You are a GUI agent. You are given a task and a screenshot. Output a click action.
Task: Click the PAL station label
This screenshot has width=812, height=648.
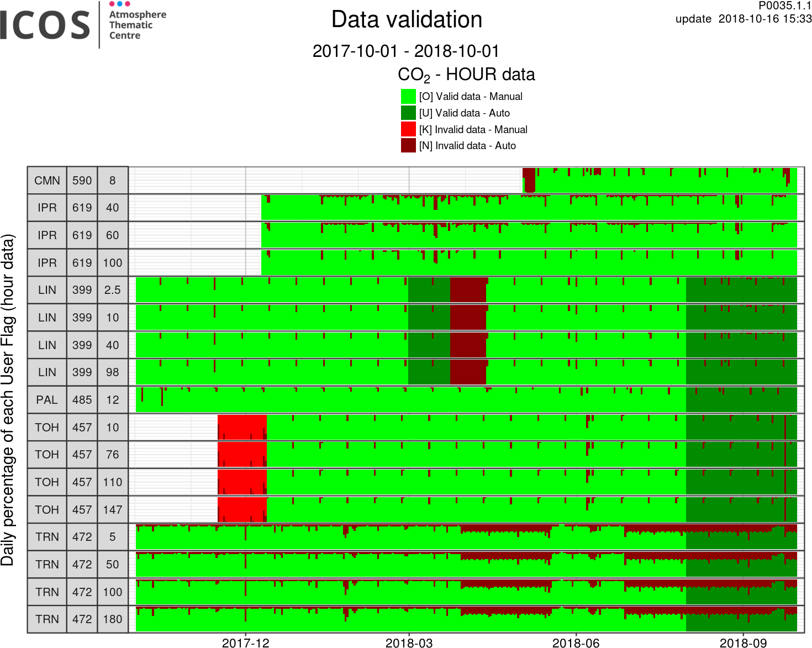click(x=47, y=400)
